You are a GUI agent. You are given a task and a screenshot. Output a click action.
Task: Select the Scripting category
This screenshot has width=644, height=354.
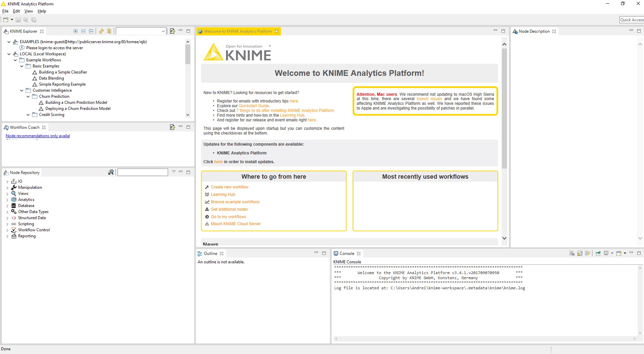click(x=26, y=224)
